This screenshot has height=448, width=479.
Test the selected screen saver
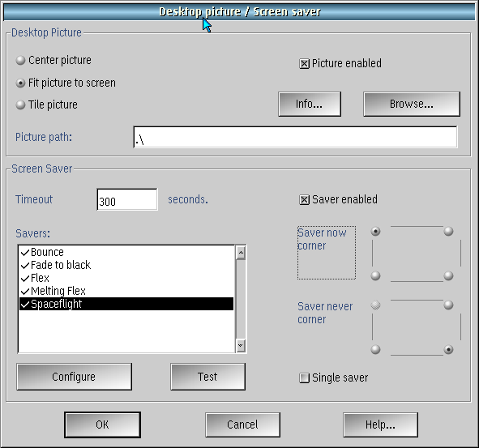[207, 377]
